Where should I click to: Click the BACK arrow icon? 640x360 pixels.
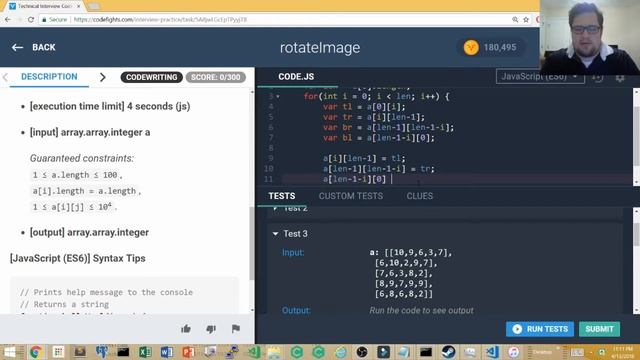17,47
